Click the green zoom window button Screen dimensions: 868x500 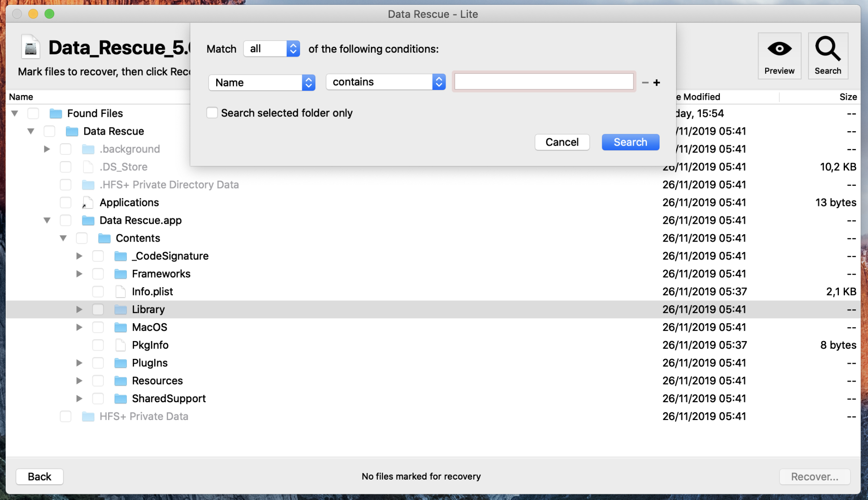click(50, 14)
